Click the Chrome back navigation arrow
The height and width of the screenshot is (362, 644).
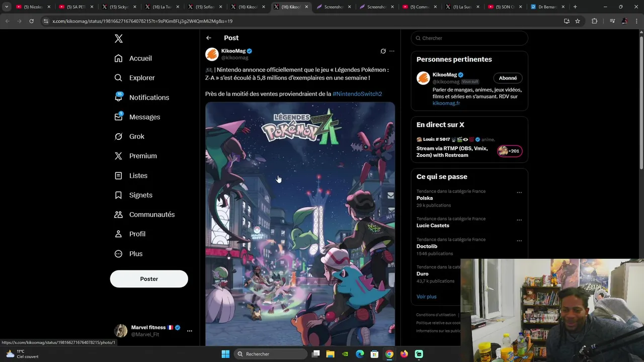point(7,21)
